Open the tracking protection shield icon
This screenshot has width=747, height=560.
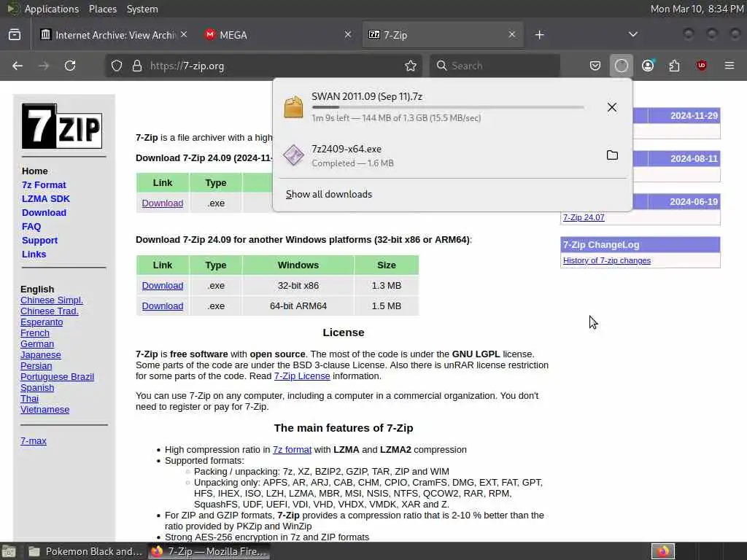click(x=117, y=66)
